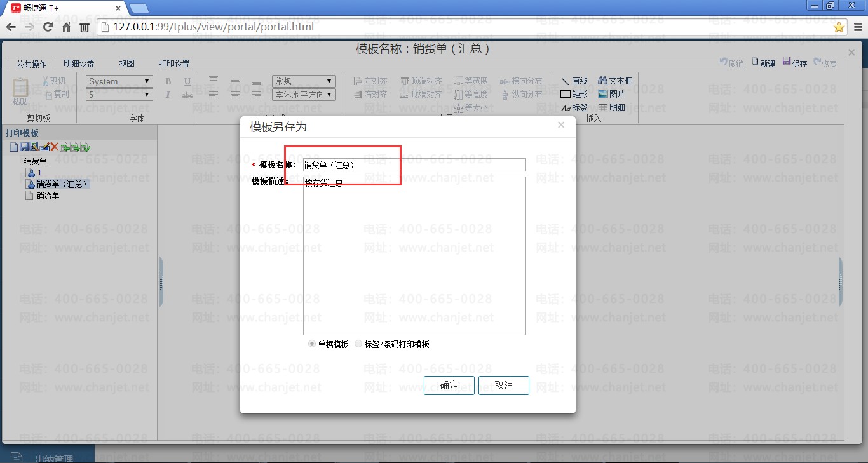Image resolution: width=868 pixels, height=463 pixels.
Task: Select the 标签/条码打印模板 radio option
Action: [x=359, y=344]
